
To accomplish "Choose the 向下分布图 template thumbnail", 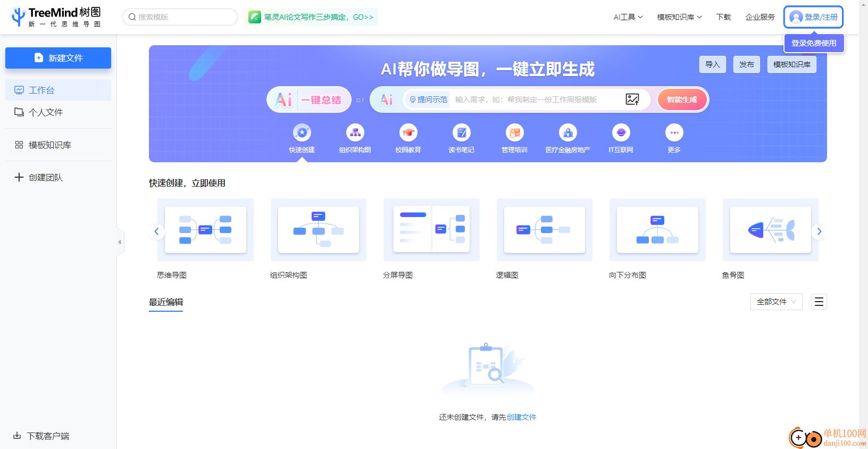I will (657, 230).
